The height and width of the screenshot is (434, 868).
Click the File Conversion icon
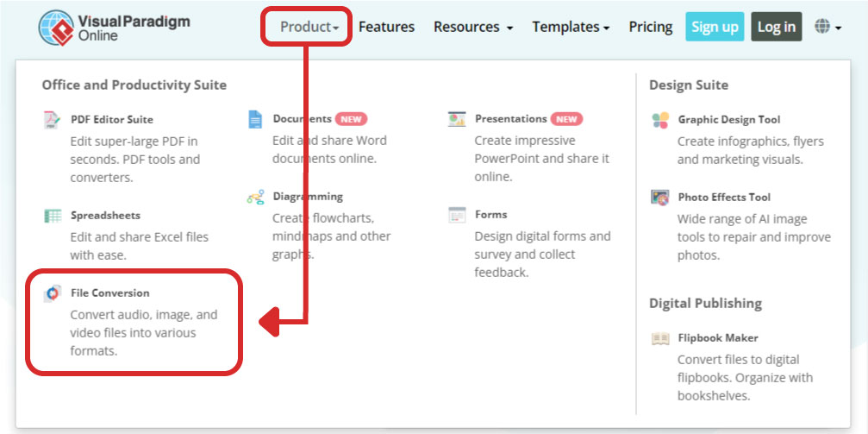click(x=53, y=293)
